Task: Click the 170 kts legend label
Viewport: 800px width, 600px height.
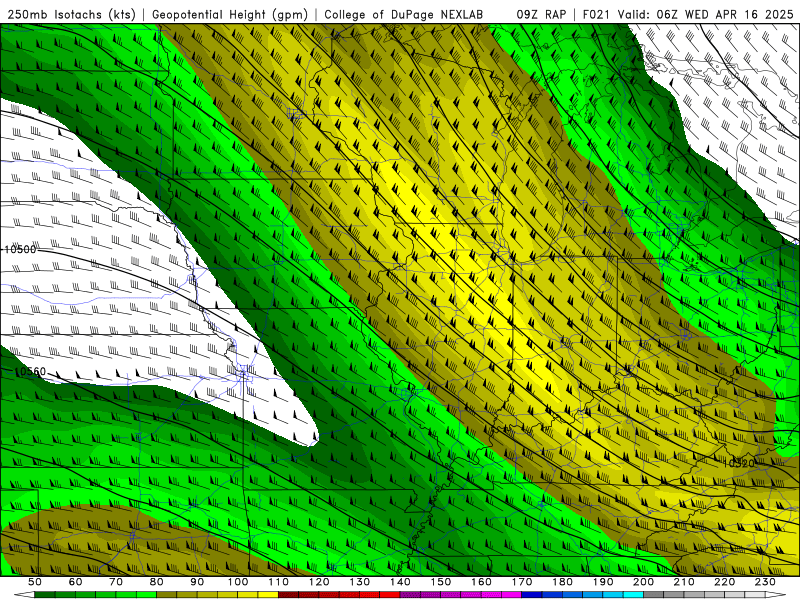Action: click(521, 582)
